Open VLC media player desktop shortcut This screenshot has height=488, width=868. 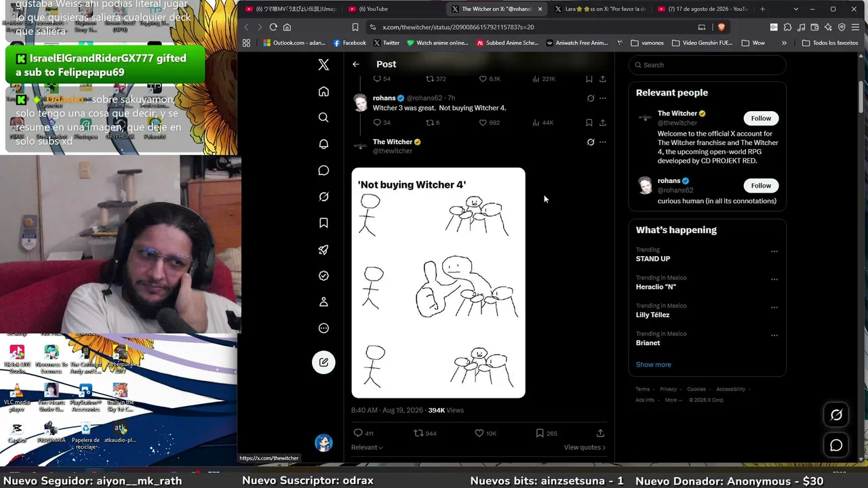coord(18,397)
